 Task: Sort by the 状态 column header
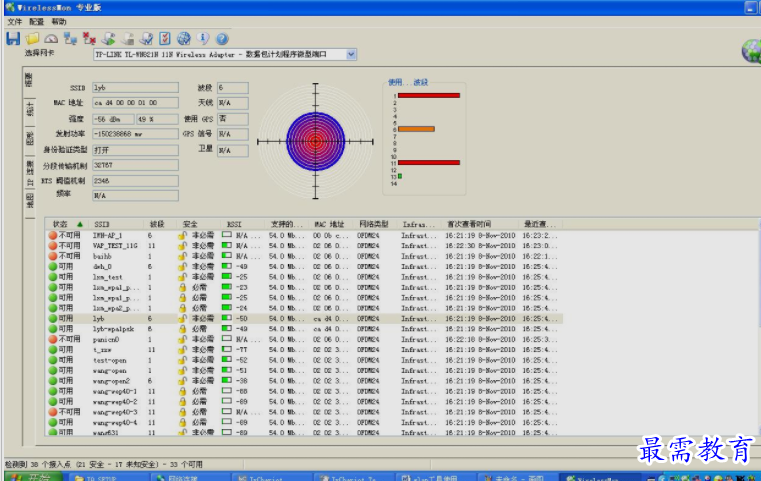point(67,224)
